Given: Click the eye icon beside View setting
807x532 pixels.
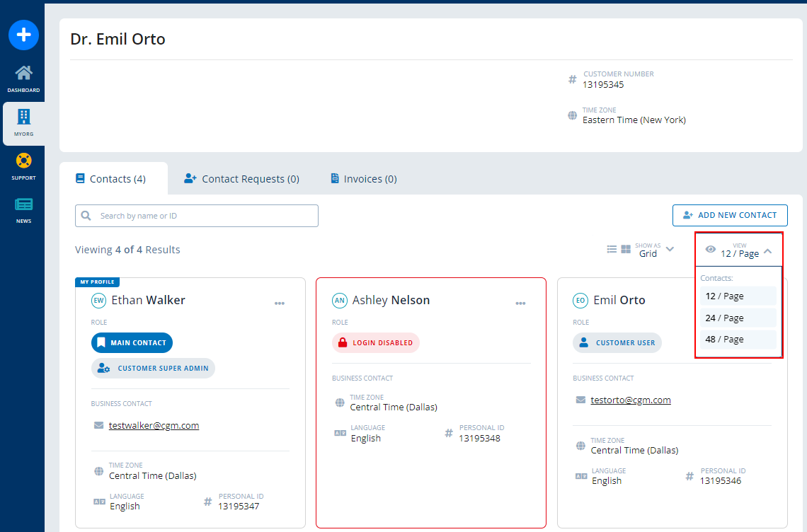Looking at the screenshot, I should pyautogui.click(x=710, y=249).
